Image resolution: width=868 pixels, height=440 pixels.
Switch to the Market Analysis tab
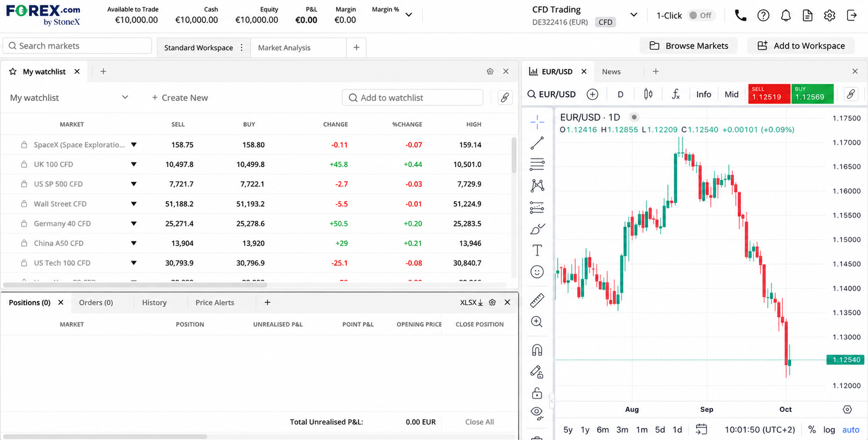click(x=284, y=48)
